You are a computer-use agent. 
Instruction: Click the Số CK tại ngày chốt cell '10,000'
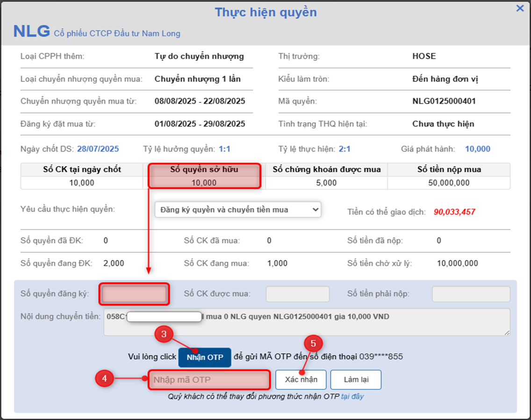click(82, 183)
